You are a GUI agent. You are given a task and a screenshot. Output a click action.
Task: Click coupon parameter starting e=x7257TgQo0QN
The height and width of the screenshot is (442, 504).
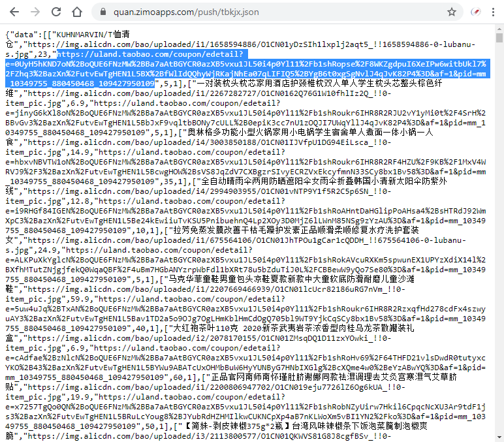tap(245, 417)
